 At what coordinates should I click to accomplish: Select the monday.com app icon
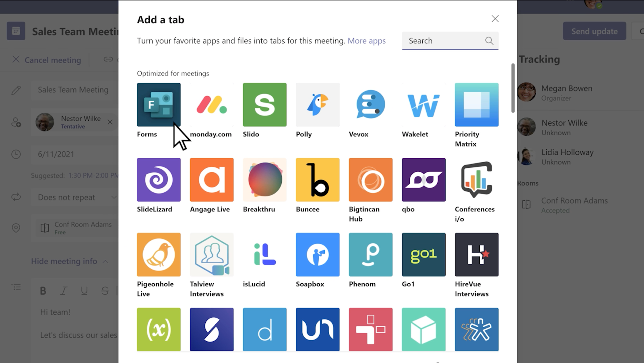tap(212, 105)
